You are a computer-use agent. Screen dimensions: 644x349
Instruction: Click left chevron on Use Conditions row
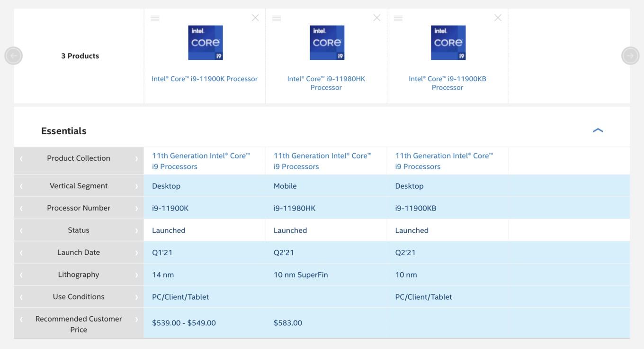tap(21, 297)
